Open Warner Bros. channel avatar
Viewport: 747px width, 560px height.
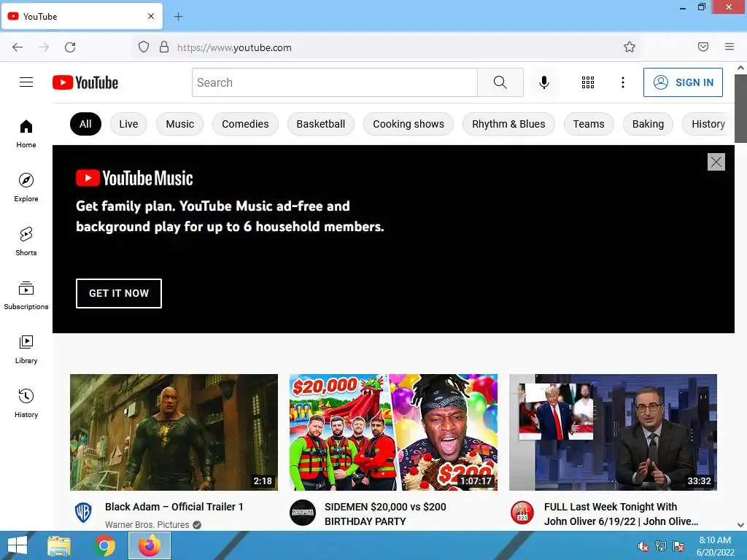(83, 513)
